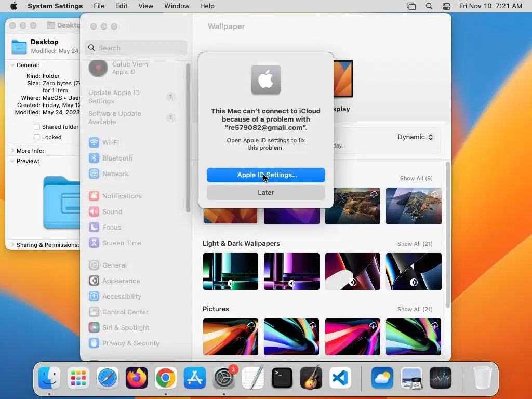
Task: Launch Firefox from the Dock
Action: 137,378
